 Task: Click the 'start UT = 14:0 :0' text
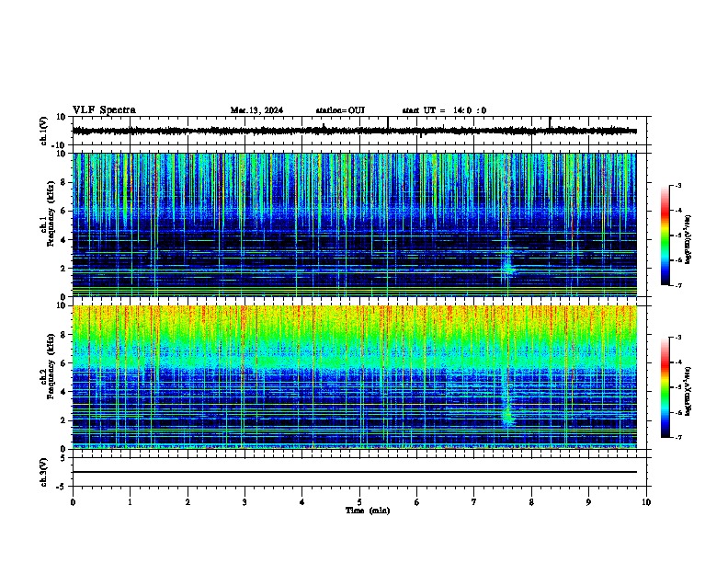pyautogui.click(x=444, y=110)
